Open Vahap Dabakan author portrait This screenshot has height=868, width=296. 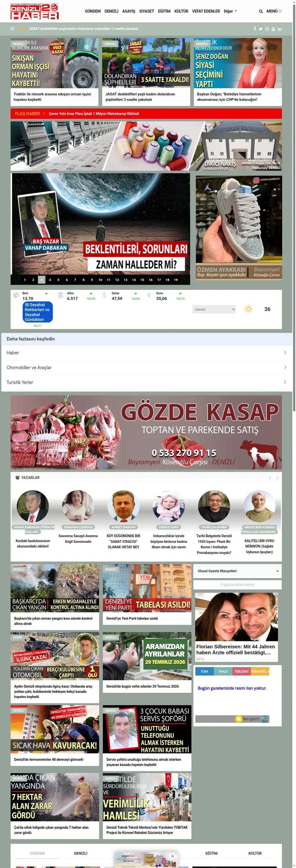tap(33, 506)
